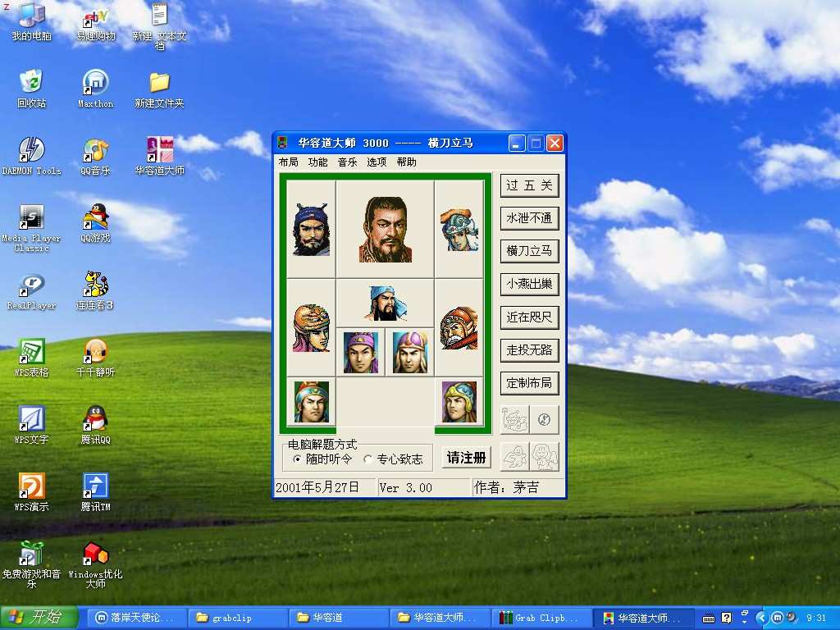The width and height of the screenshot is (840, 630).
Task: Select the 随时听令 solving mode
Action: click(323, 459)
